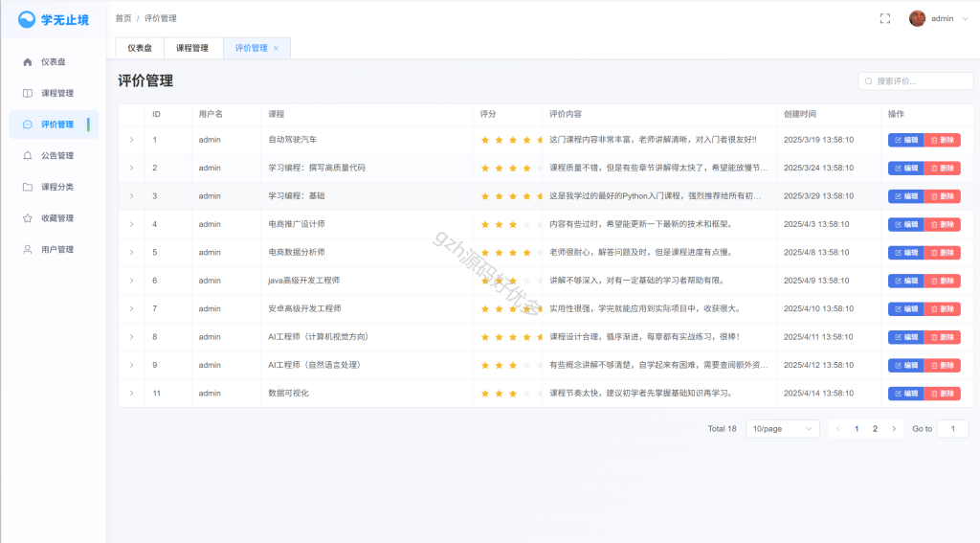Focus the 搜索评价 search field
Screen dimensions: 980x543
(x=916, y=81)
